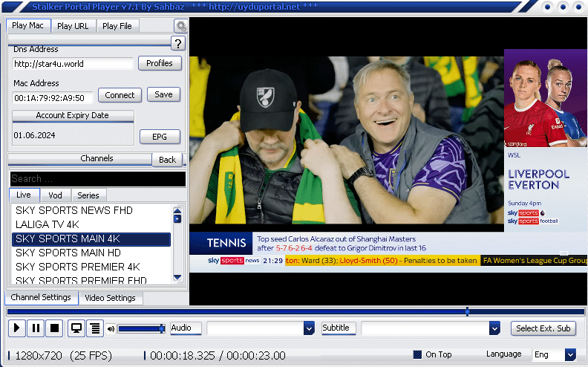Select SKY SPORTS PREMIER FHD channel
588x367 pixels.
pyautogui.click(x=91, y=279)
